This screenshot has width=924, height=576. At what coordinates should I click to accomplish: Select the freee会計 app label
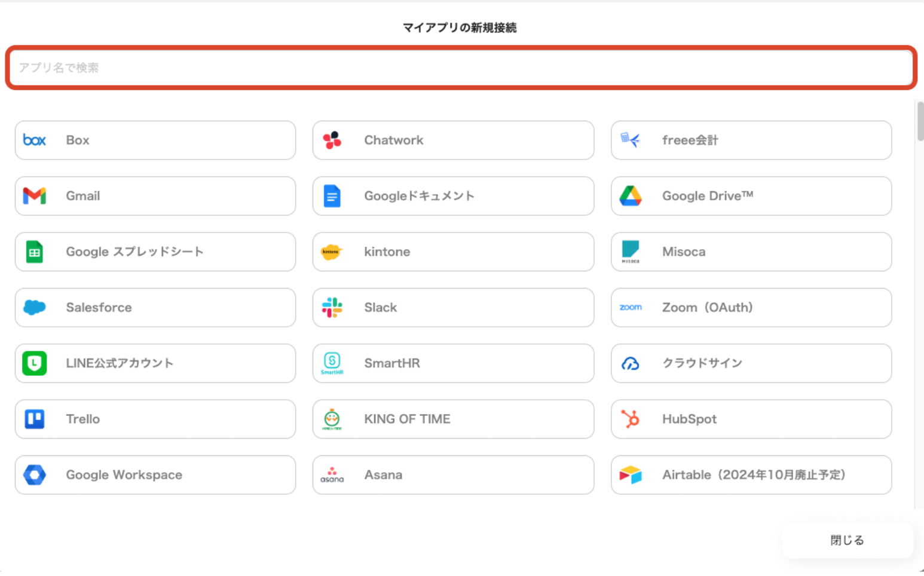[x=690, y=140]
